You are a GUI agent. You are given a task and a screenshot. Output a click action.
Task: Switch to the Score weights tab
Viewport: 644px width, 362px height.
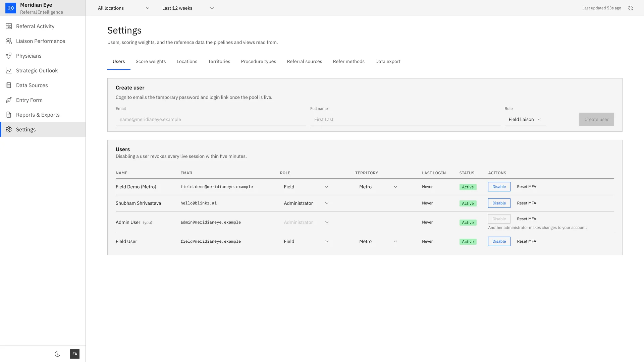[x=151, y=61]
